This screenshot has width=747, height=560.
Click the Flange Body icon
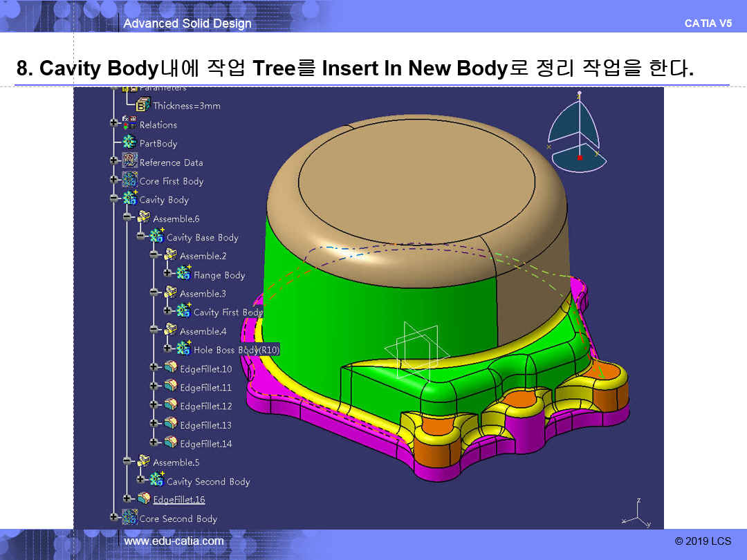[184, 274]
